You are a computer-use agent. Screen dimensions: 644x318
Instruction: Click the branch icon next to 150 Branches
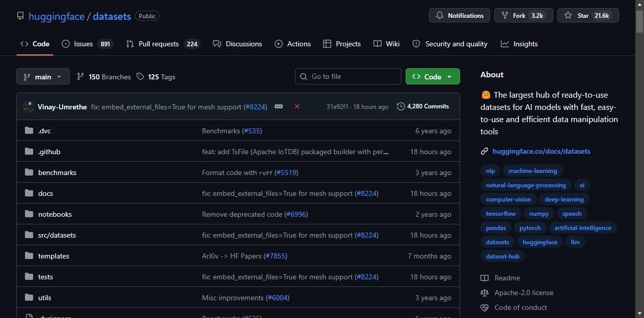81,77
